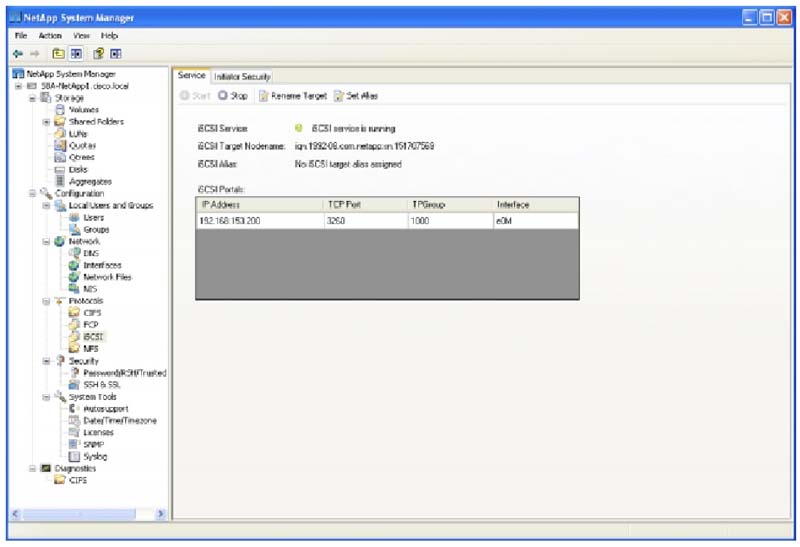Click the Interface column header
800x547 pixels.
pyautogui.click(x=536, y=205)
